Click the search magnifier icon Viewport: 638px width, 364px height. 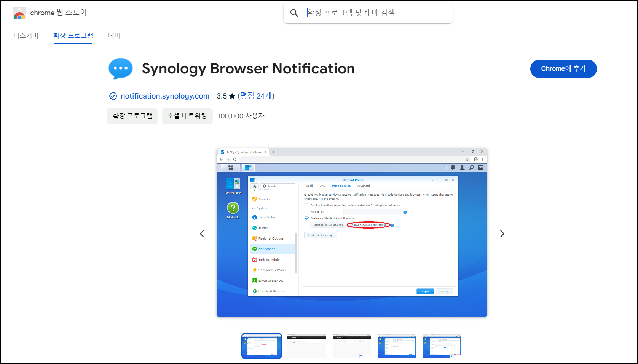[294, 13]
